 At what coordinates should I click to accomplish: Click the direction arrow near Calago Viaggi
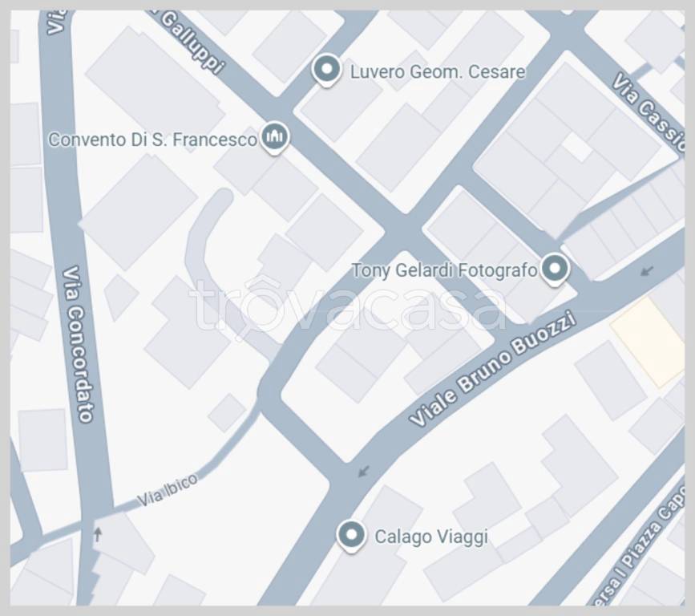[363, 471]
